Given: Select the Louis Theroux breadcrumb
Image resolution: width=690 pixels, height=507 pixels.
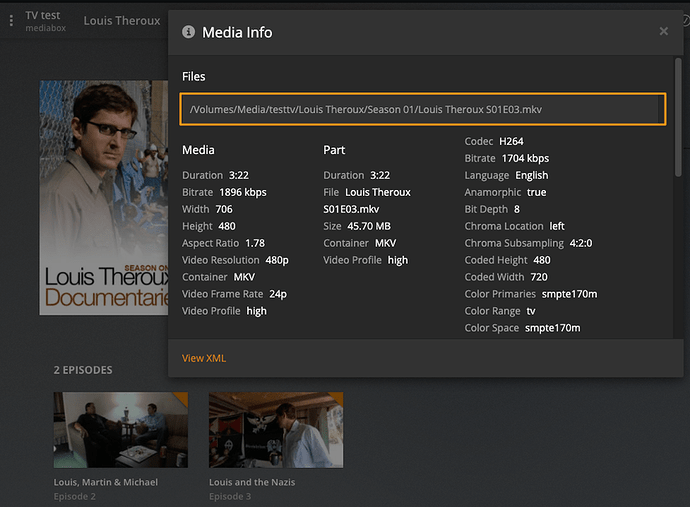Looking at the screenshot, I should click(121, 21).
